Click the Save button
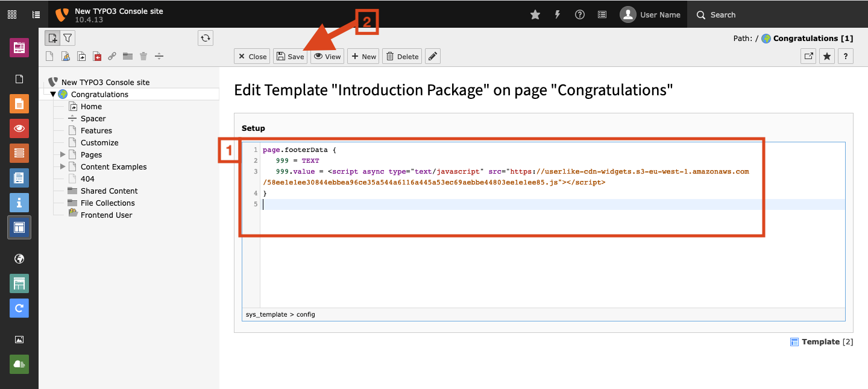 290,56
